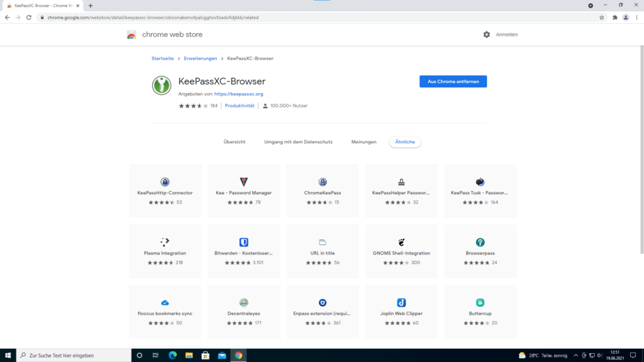Switch to the Meinungen tab
Viewport: 644px width, 362px height.
[364, 142]
